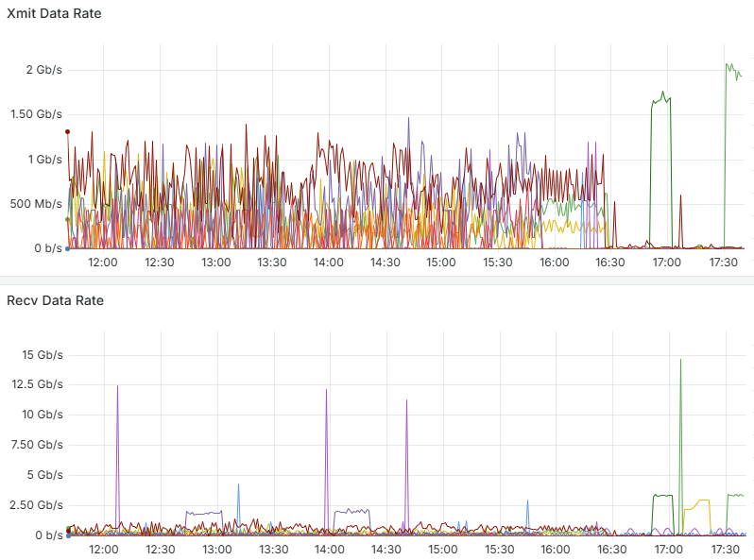Click the 7.50 Gb/s label in the Recv chart
This screenshot has width=754, height=560.
tap(37, 445)
